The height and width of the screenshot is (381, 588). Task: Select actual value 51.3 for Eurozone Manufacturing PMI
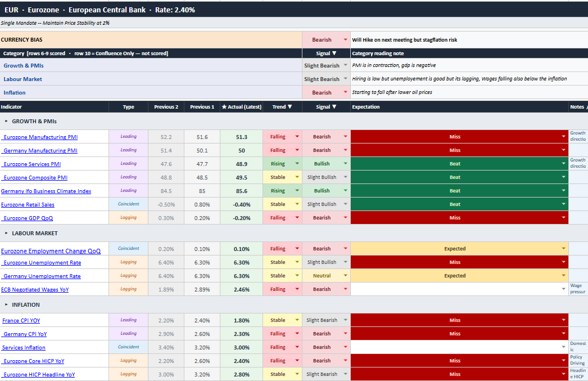click(x=242, y=137)
